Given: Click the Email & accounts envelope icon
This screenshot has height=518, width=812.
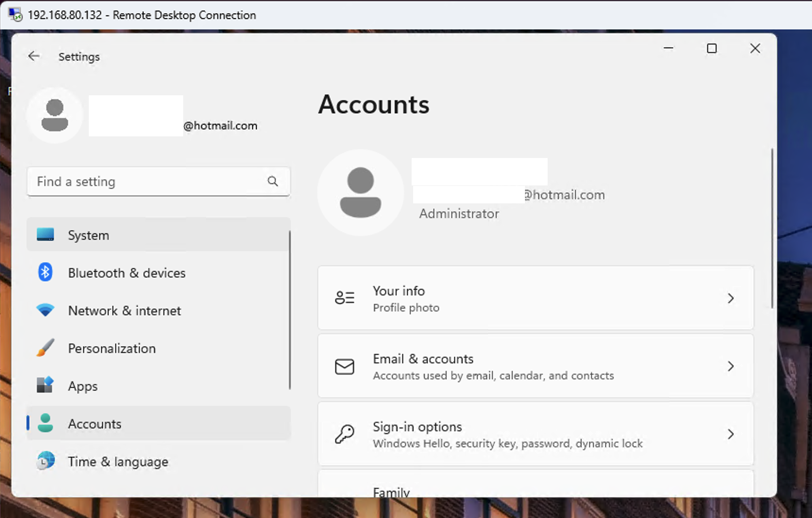Looking at the screenshot, I should 345,367.
